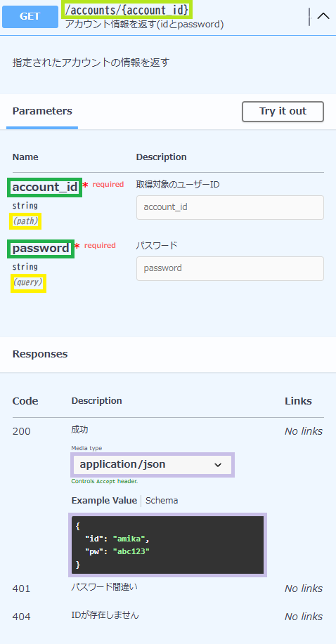Click the /accounts/{account_id} endpoint path

click(x=127, y=9)
